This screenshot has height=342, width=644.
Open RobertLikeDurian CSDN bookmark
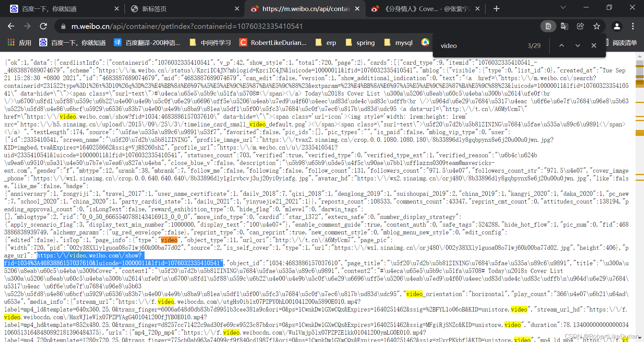[273, 43]
